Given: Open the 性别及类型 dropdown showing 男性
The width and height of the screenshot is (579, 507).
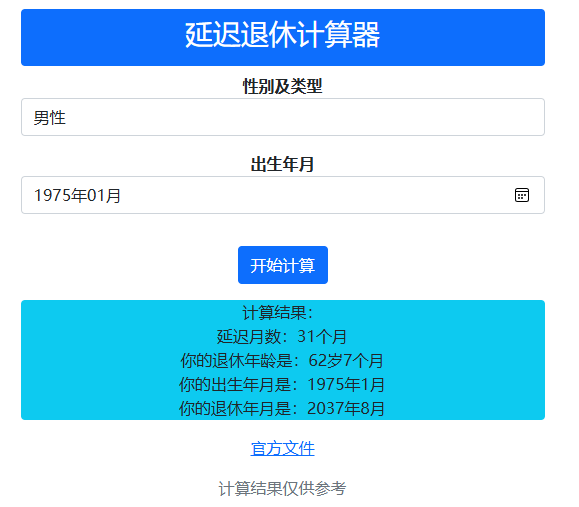Looking at the screenshot, I should [x=283, y=117].
